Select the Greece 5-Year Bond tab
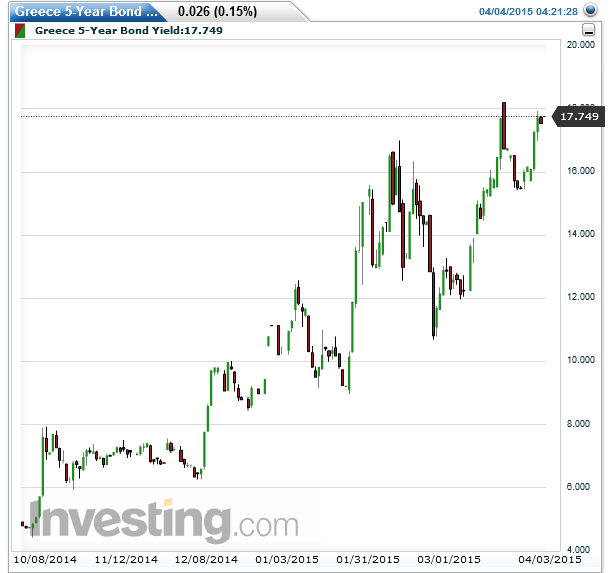Image resolution: width=612 pixels, height=573 pixels. point(86,11)
